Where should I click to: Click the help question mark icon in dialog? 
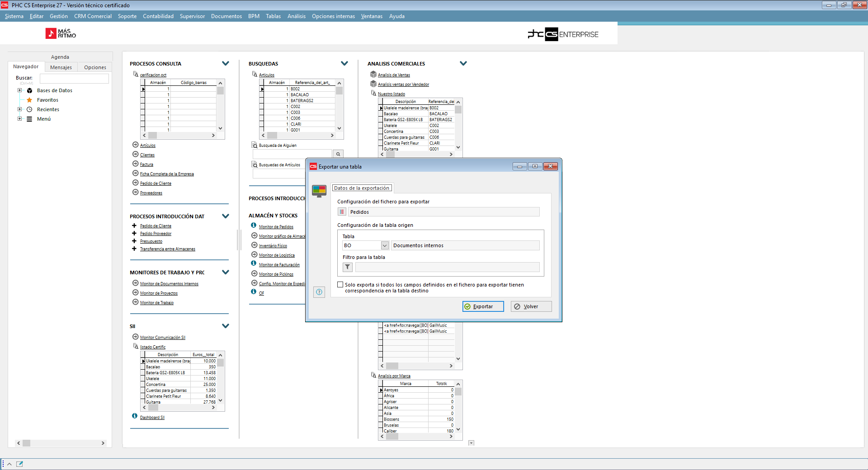319,292
